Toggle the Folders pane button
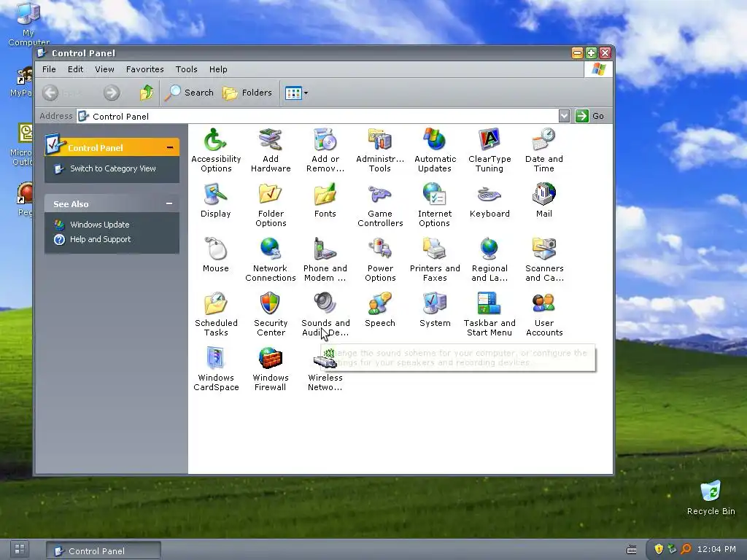 click(248, 93)
